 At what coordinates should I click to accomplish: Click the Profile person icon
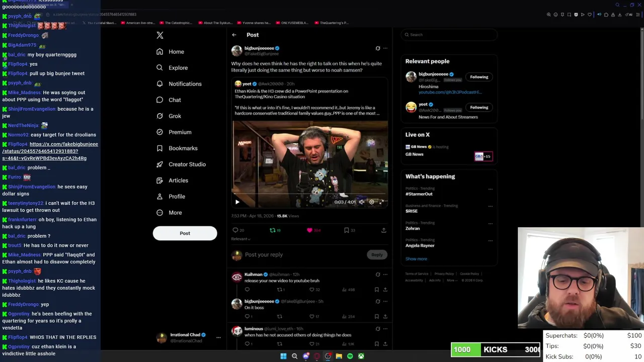click(159, 197)
